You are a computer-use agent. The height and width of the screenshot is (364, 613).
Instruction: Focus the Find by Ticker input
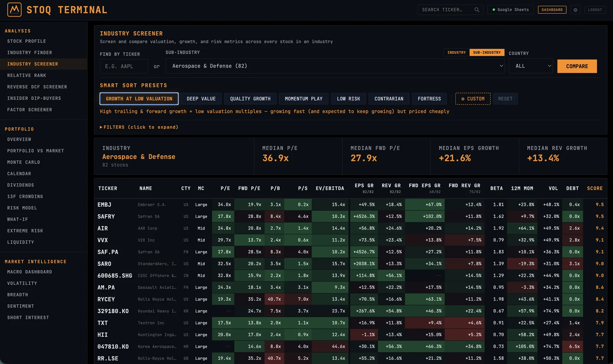[124, 66]
